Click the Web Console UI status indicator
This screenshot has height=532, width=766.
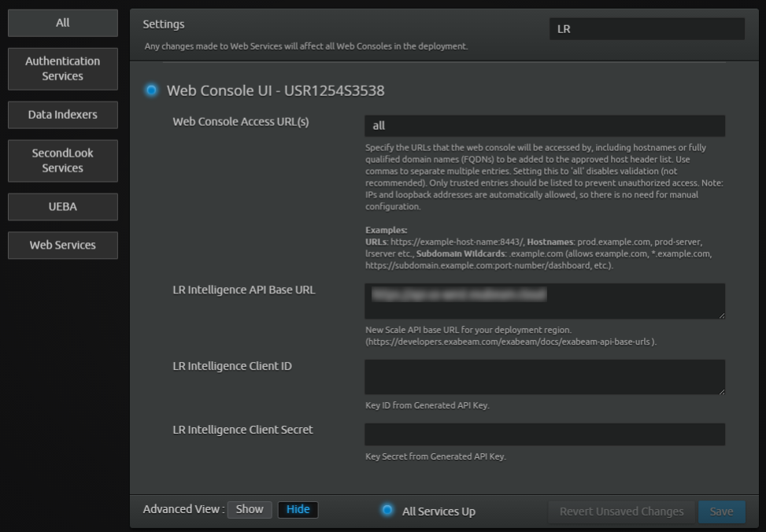click(151, 91)
